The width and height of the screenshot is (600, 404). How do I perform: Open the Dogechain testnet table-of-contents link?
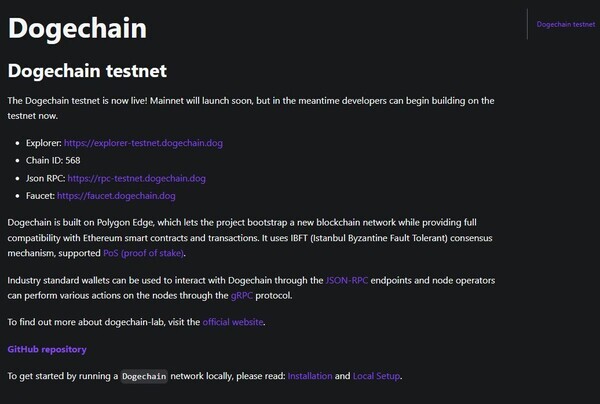pyautogui.click(x=566, y=24)
